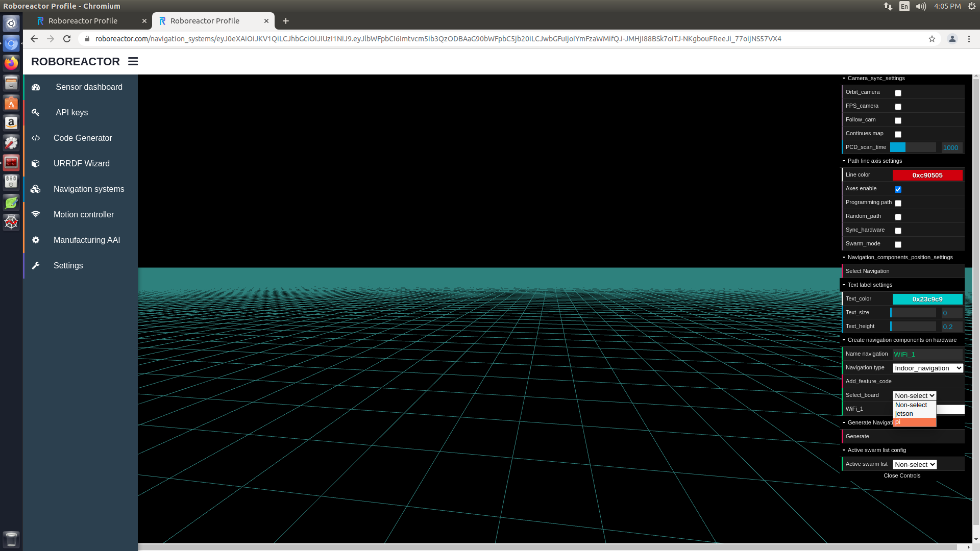The height and width of the screenshot is (551, 980).
Task: Enable the FPS_camera checkbox
Action: tap(898, 107)
